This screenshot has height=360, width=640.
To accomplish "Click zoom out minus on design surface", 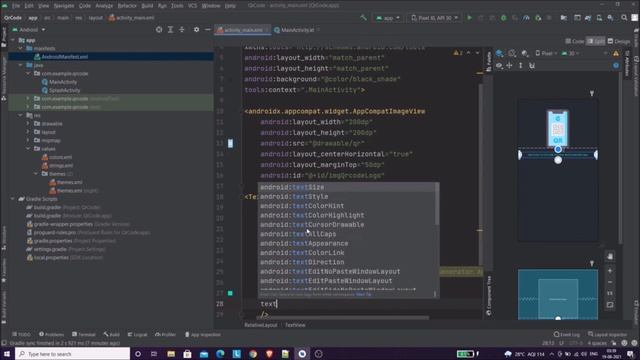I will tap(610, 282).
